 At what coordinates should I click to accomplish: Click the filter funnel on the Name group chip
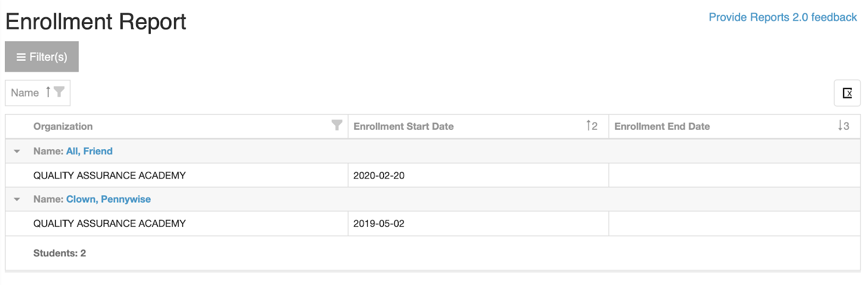click(59, 92)
